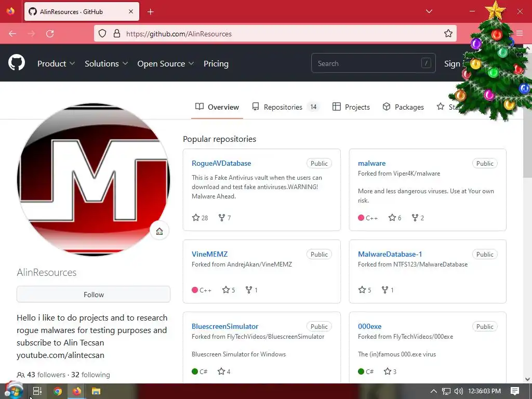Click the network tray icon
The image size is (532, 399).
pos(446,391)
